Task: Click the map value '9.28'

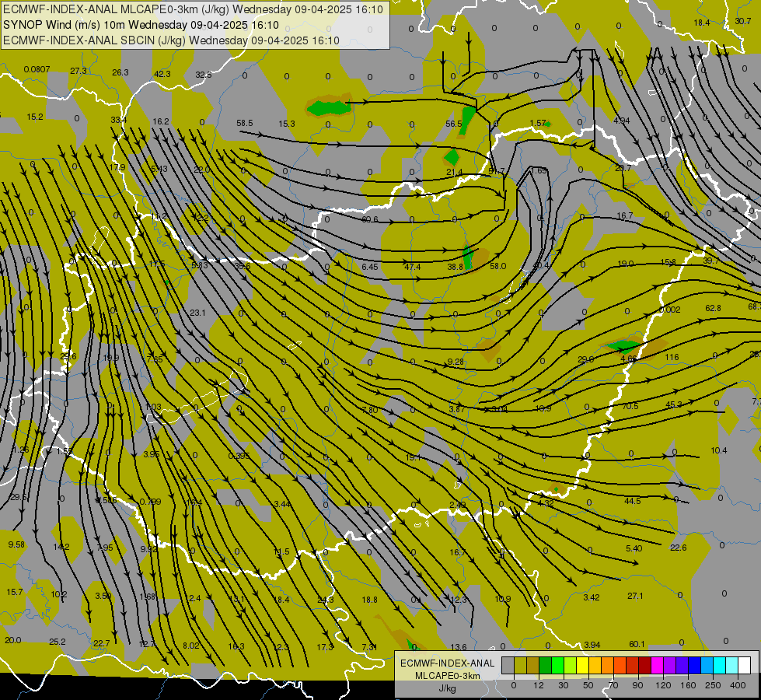Action: (x=456, y=362)
